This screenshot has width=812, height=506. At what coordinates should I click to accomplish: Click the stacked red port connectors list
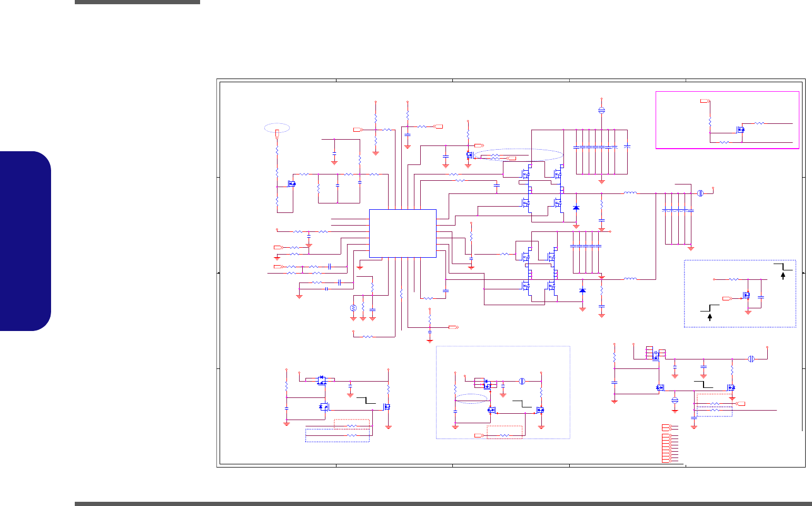[666, 444]
